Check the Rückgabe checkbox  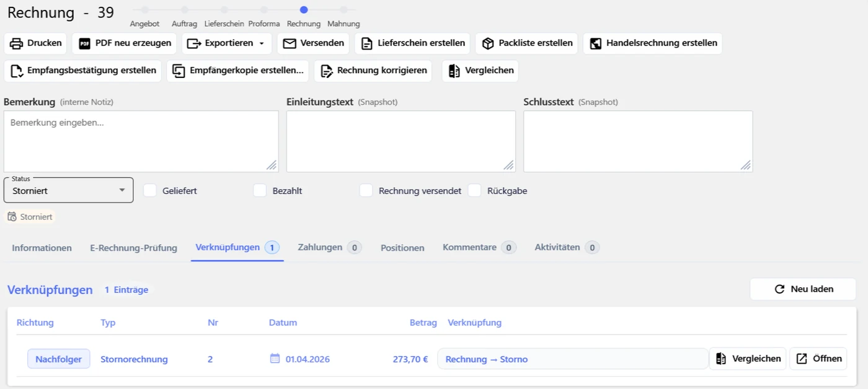pyautogui.click(x=475, y=191)
